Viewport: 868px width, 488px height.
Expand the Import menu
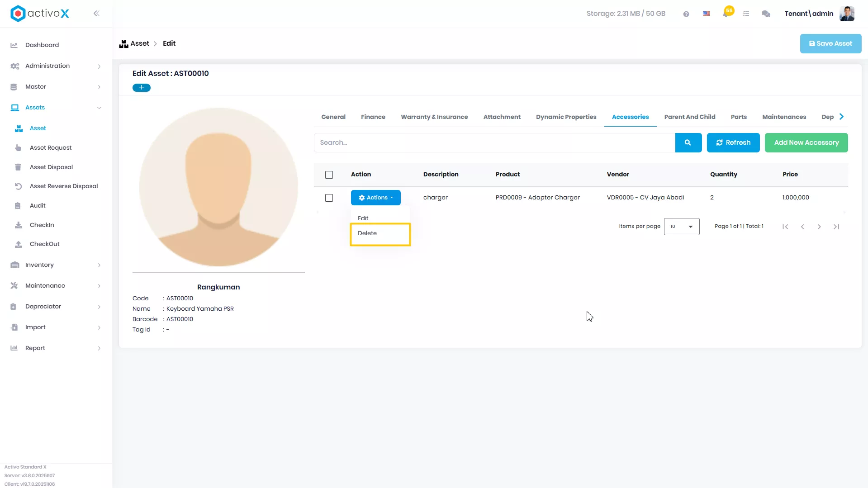tap(56, 327)
